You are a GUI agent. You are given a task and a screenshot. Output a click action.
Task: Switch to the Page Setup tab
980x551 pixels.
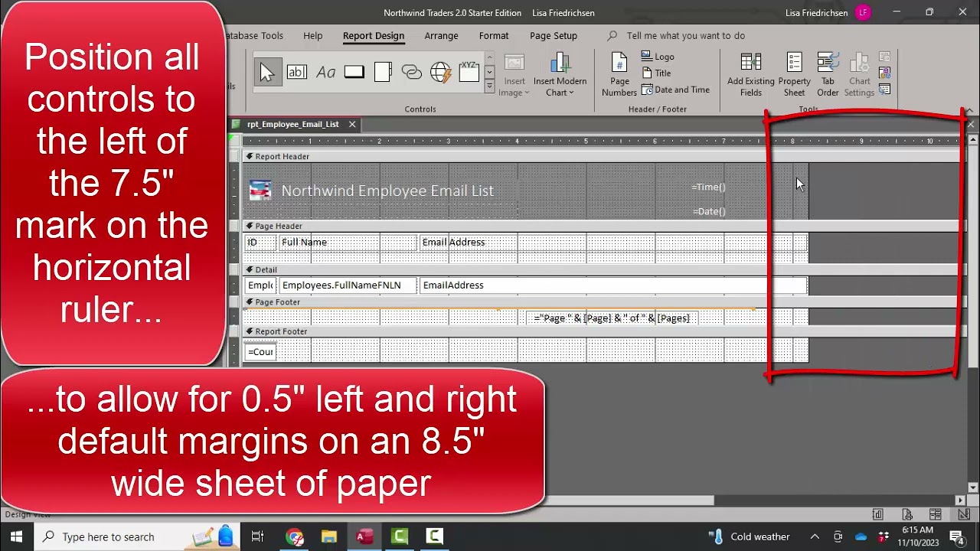[554, 35]
